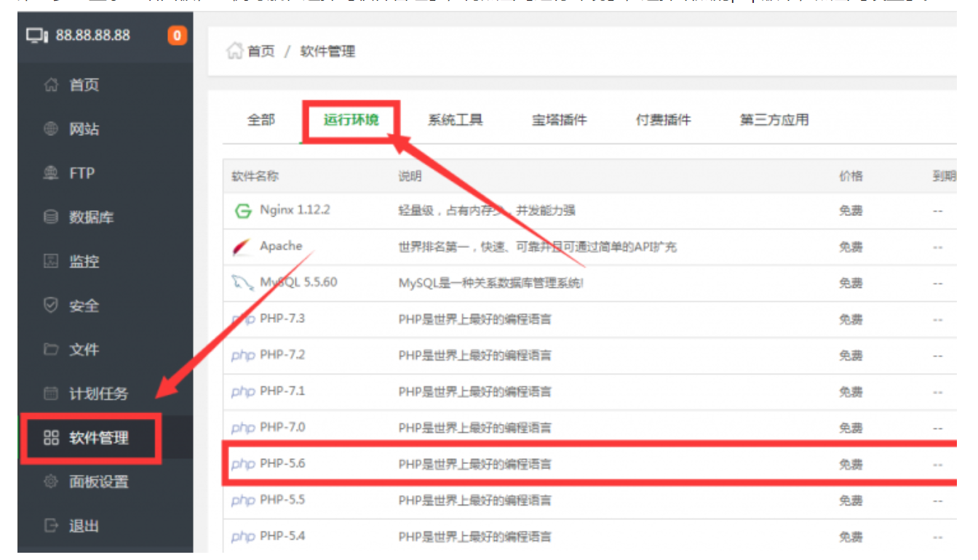Viewport: 978px width, 560px height.
Task: Click the monitoring icon for 监控
Action: point(51,261)
